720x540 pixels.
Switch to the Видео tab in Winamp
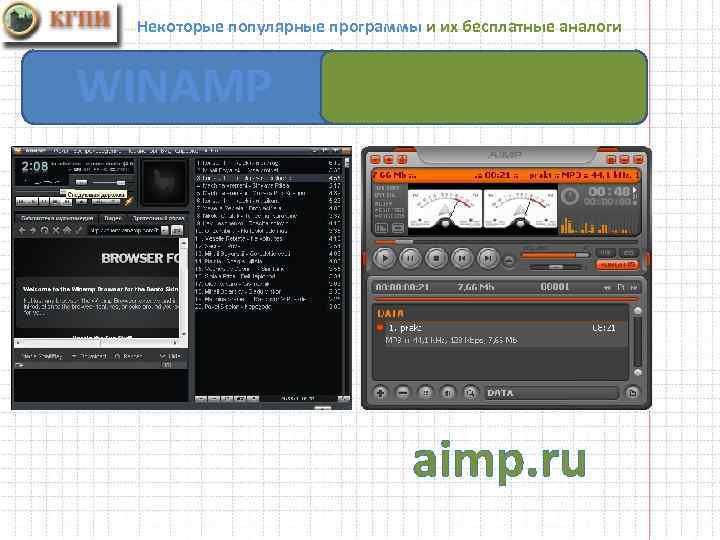pyautogui.click(x=112, y=218)
